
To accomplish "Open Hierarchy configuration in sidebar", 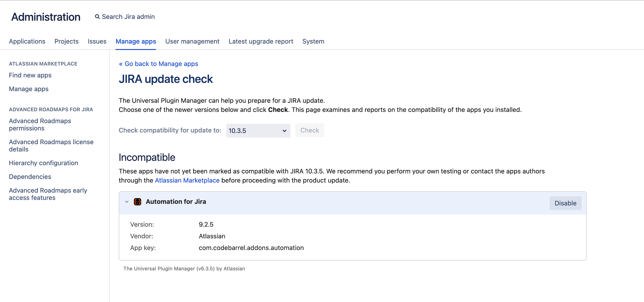I will 43,163.
